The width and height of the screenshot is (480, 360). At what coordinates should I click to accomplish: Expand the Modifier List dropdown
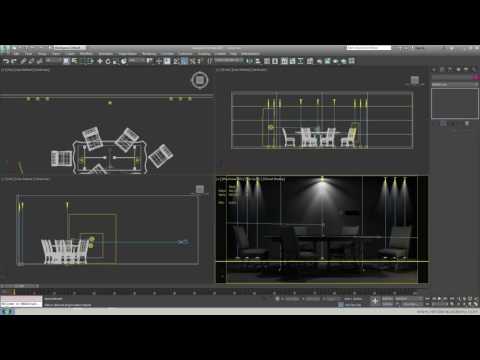455,84
